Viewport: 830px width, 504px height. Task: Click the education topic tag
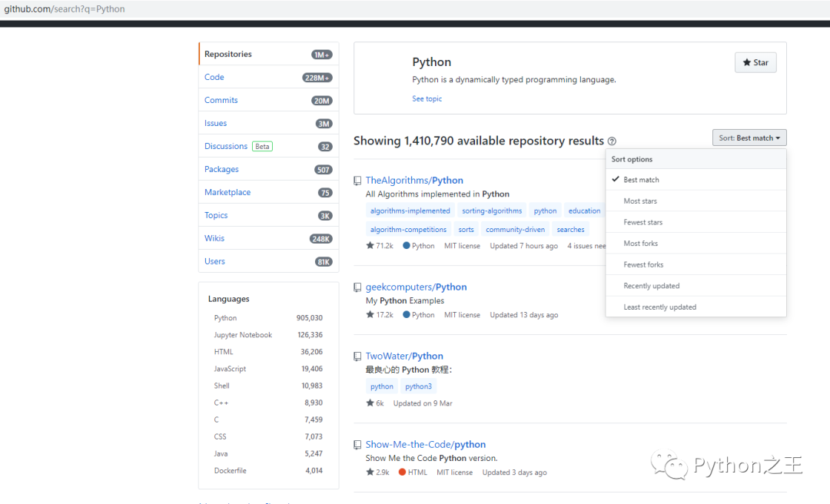coord(584,211)
